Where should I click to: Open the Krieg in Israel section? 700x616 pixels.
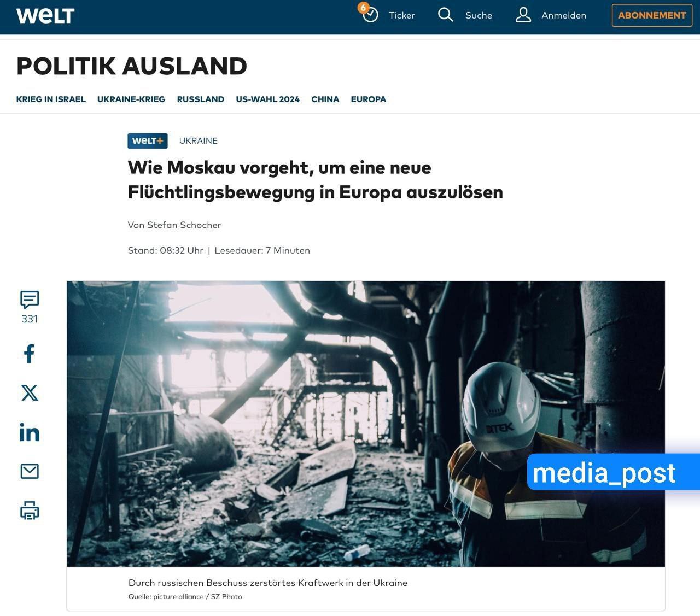point(51,99)
